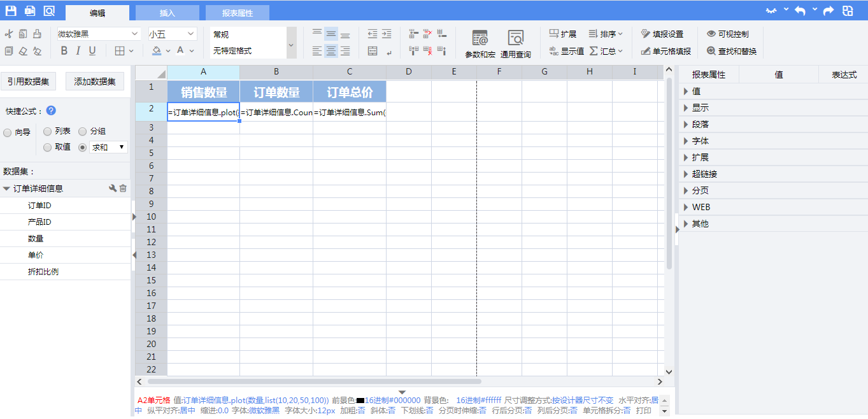The width and height of the screenshot is (868, 419).
Task: Switch to the 插入 tab
Action: pos(167,13)
